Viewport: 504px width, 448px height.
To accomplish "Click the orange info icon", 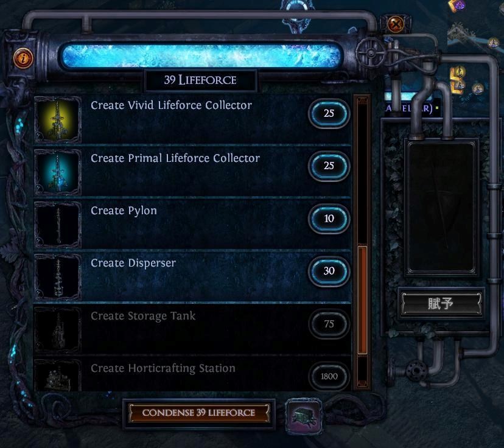I will coord(23,58).
